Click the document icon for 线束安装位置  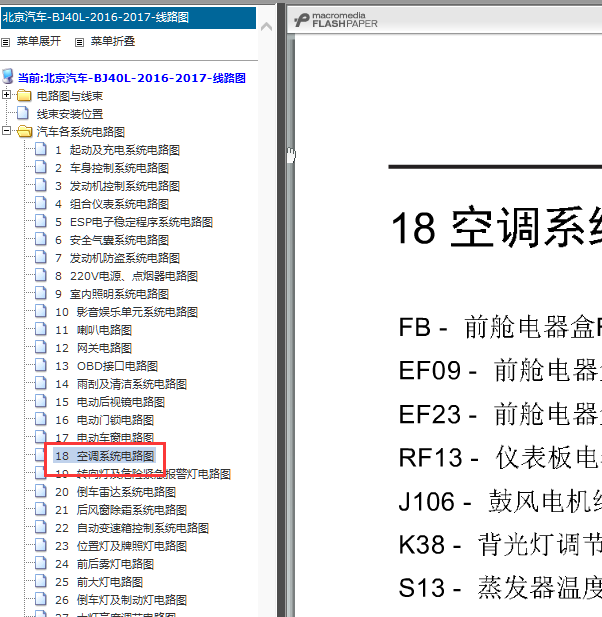[23, 113]
